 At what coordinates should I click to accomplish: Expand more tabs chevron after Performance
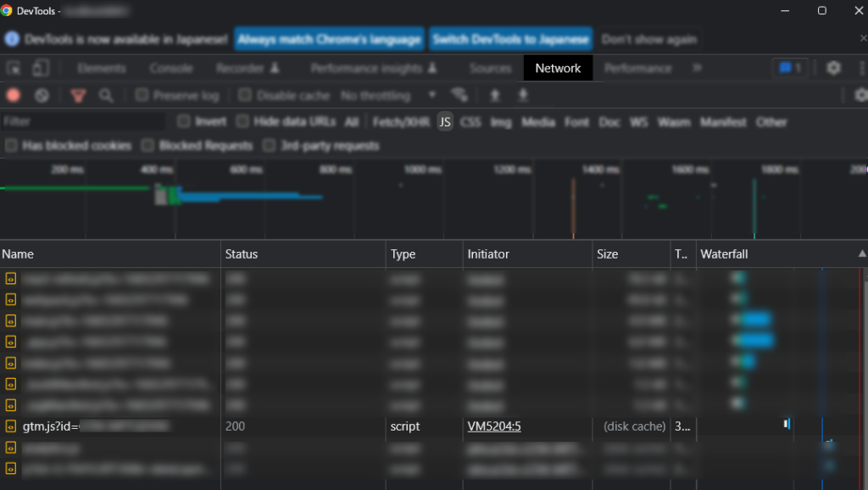tap(697, 68)
